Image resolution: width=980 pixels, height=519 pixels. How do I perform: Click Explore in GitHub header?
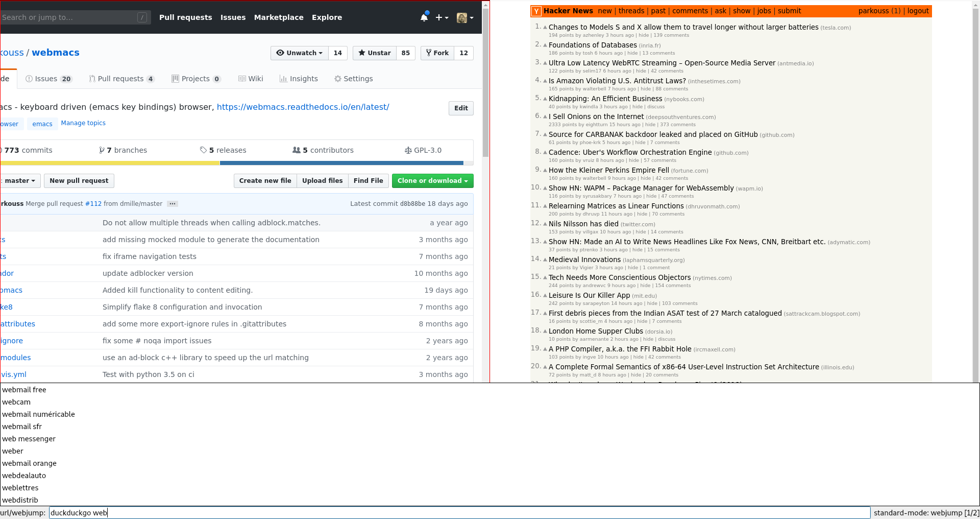point(327,17)
